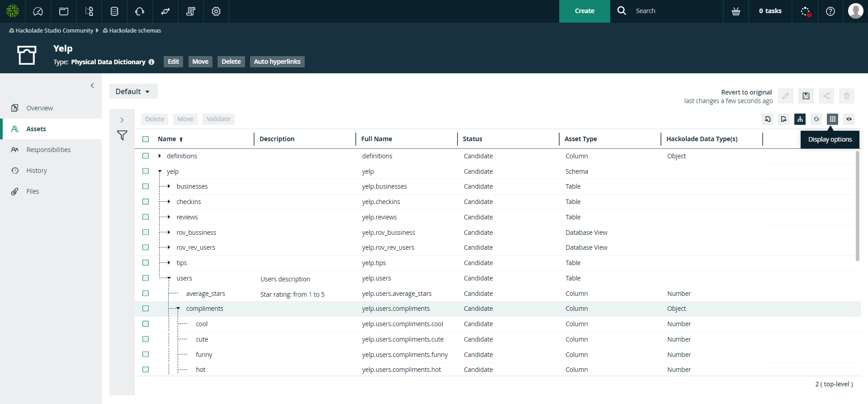Open the help question mark icon
This screenshot has width=868, height=404.
tap(830, 11)
